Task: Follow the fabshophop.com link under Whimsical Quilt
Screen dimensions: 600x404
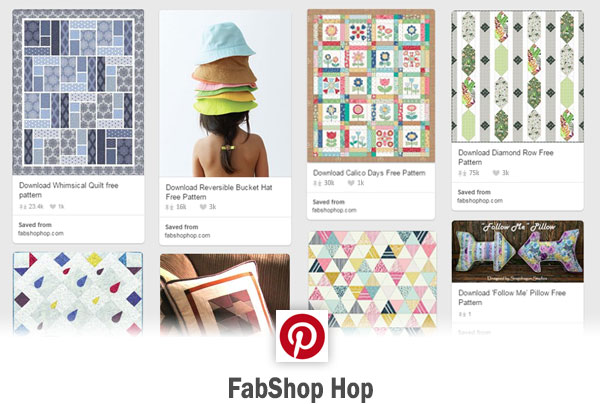Action: tap(41, 233)
